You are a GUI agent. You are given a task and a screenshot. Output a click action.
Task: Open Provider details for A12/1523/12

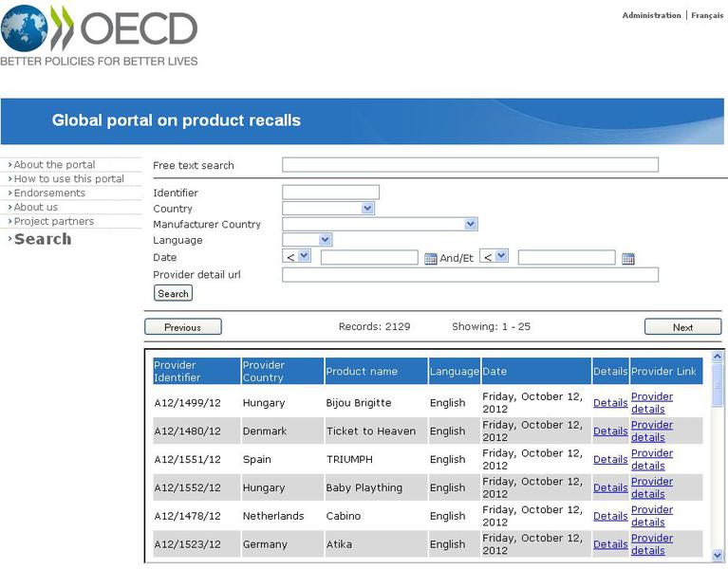pyautogui.click(x=652, y=544)
